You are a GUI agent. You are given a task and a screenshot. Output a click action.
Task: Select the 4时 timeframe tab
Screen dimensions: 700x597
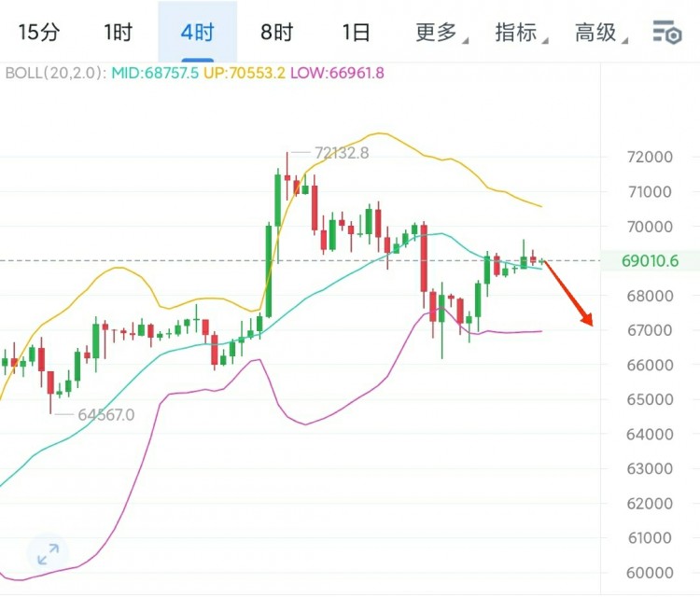click(x=197, y=32)
